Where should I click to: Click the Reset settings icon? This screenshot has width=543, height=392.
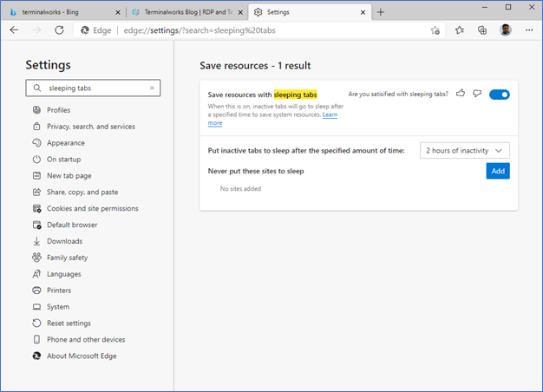[36, 323]
